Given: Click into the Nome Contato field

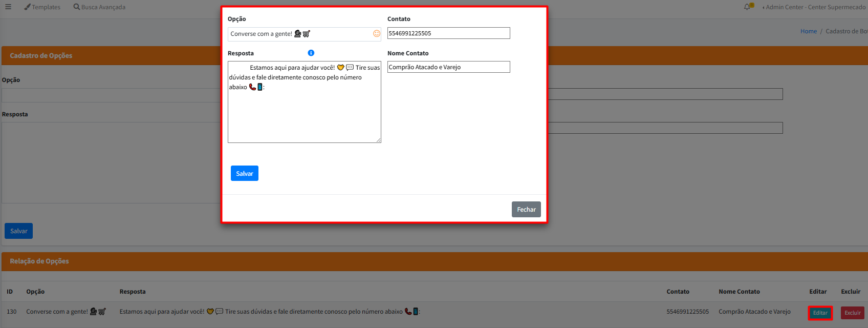Looking at the screenshot, I should tap(448, 67).
